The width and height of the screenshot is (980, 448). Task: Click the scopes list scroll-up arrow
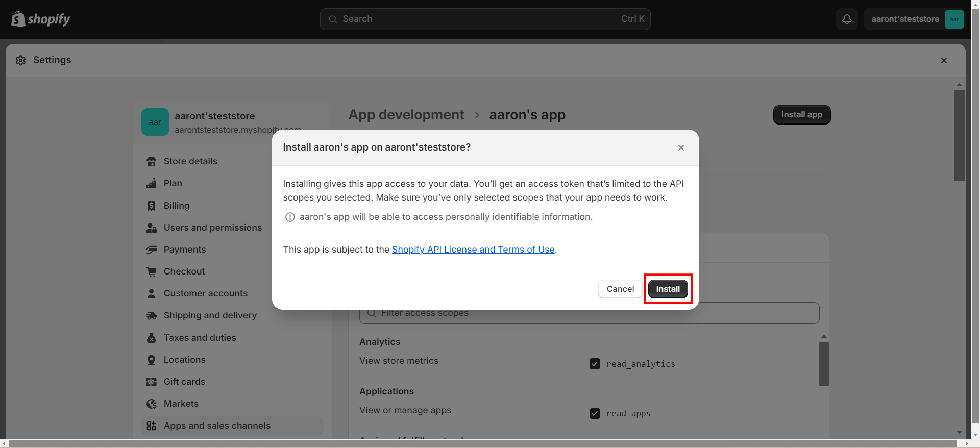pos(824,337)
